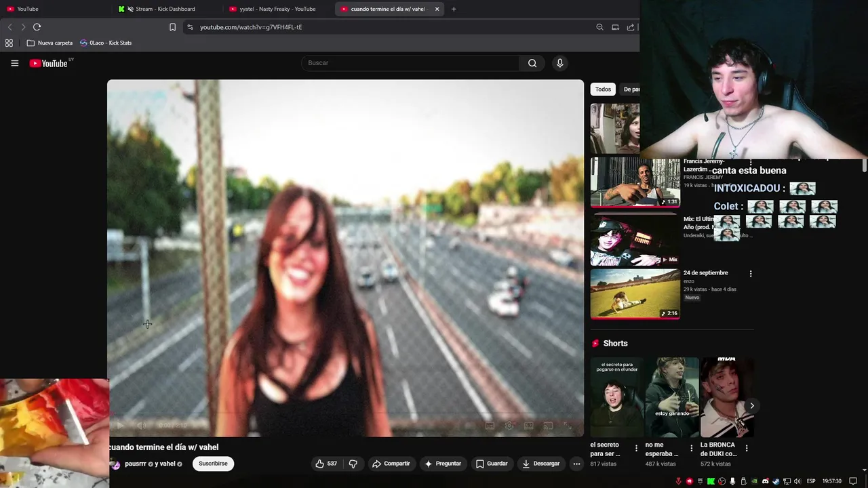Open options for 'La BRONCA de DUKI' short
The height and width of the screenshot is (488, 868).
click(746, 448)
